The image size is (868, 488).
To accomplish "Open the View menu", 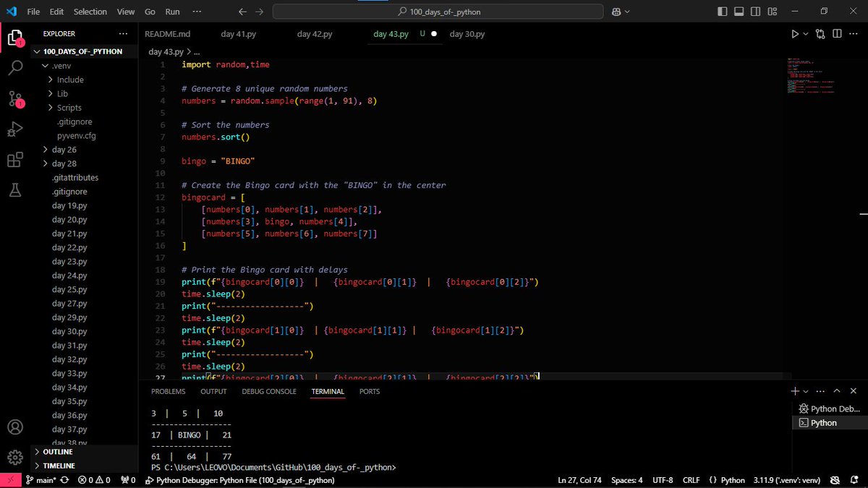I will pos(126,12).
